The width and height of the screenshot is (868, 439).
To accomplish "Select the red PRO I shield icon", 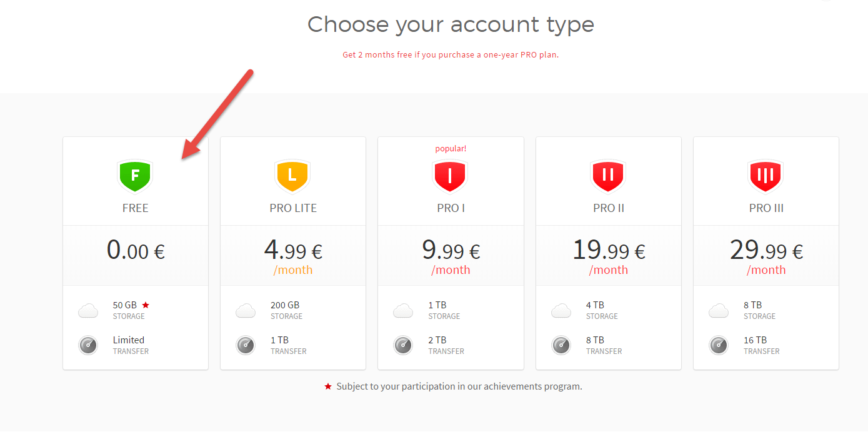I will pyautogui.click(x=451, y=176).
